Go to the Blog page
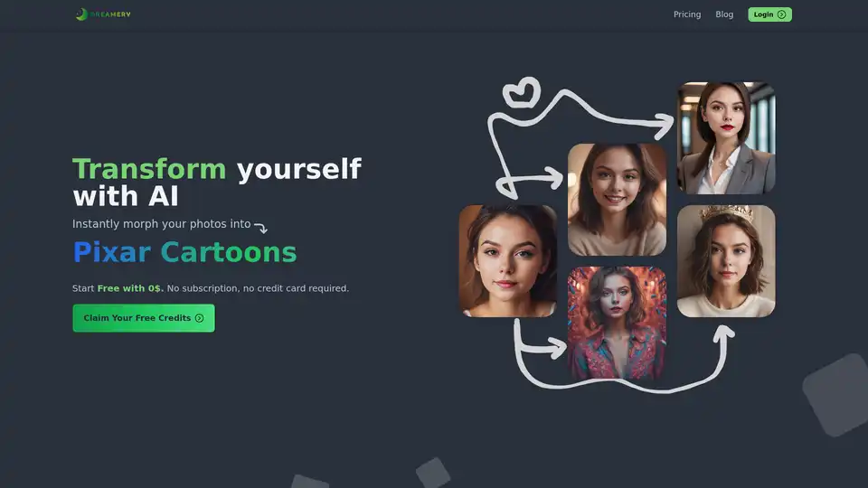 (724, 14)
